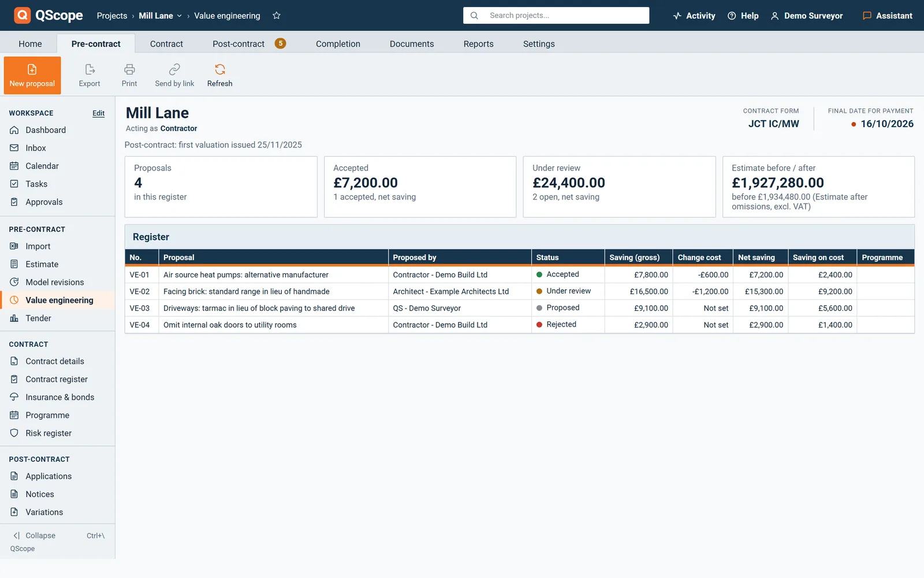924x578 pixels.
Task: Open the Risk register
Action: tap(58, 433)
